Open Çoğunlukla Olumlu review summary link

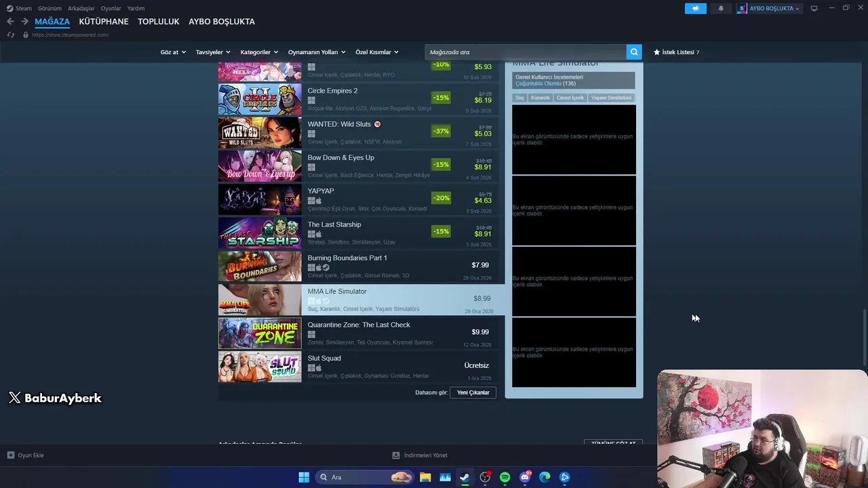pos(538,83)
